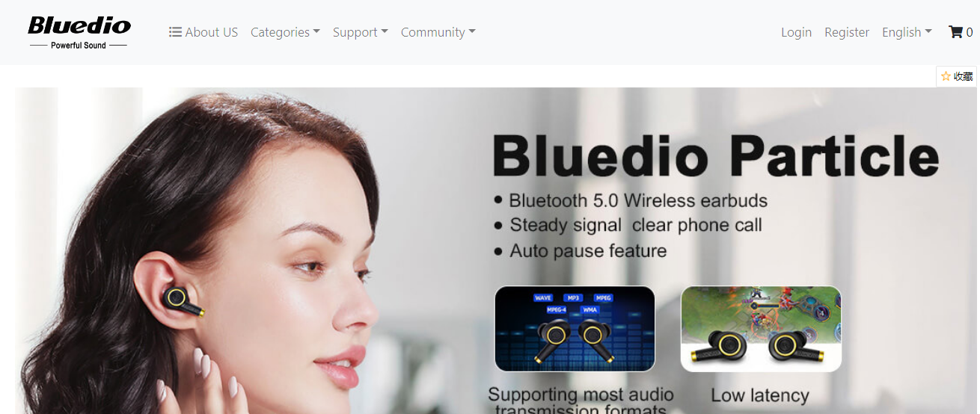Click the 收藏 bookmark button
Viewport: 980px width, 414px height.
pos(956,76)
